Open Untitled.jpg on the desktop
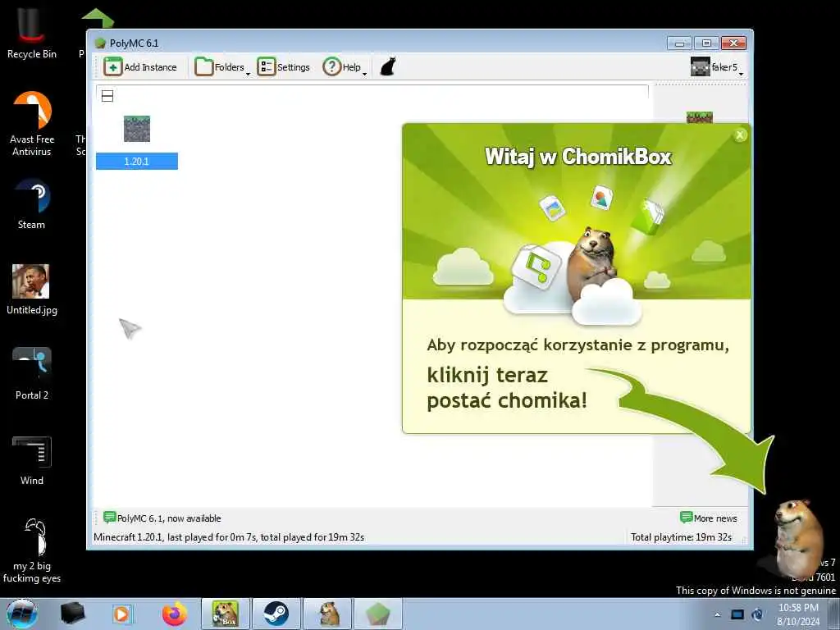 point(32,290)
